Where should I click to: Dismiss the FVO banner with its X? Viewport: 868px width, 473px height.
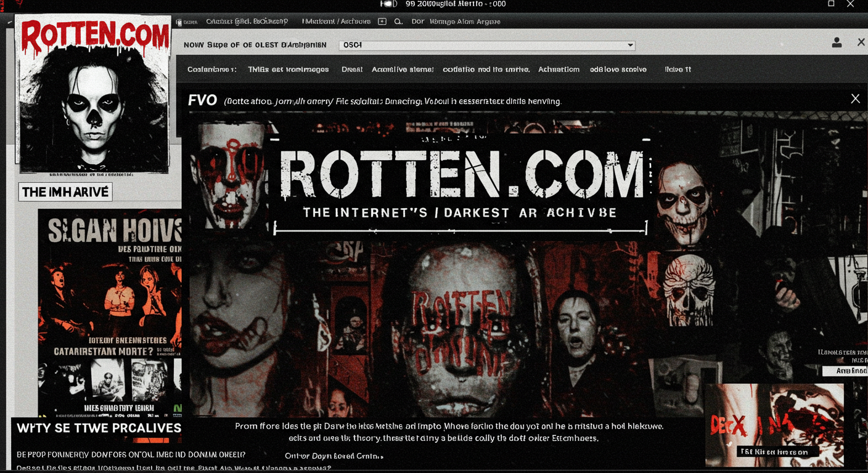pos(855,99)
